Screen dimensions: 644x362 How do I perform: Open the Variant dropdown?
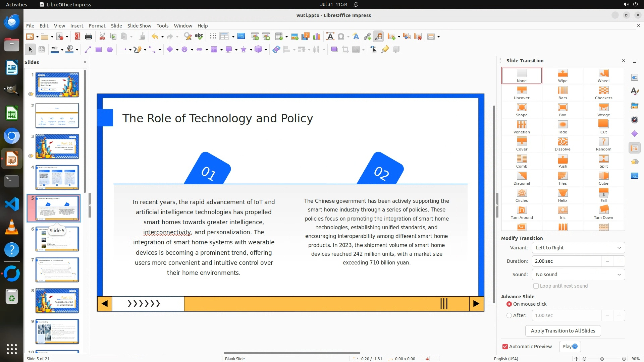578,247
